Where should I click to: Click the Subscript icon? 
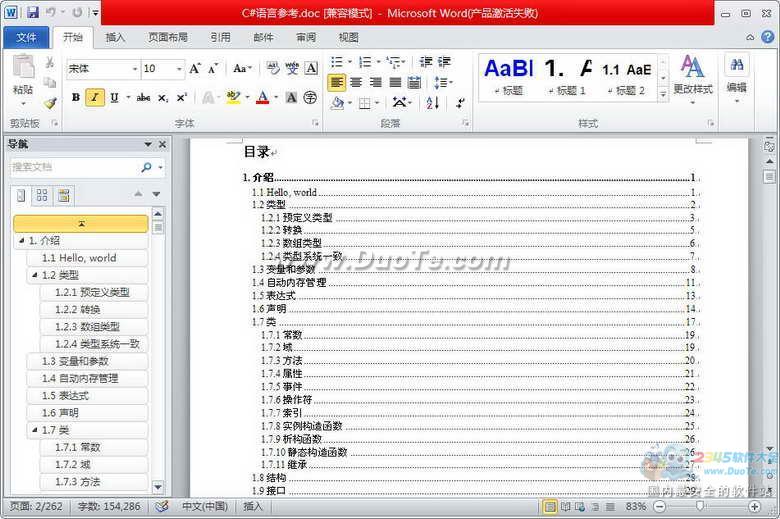(163, 98)
